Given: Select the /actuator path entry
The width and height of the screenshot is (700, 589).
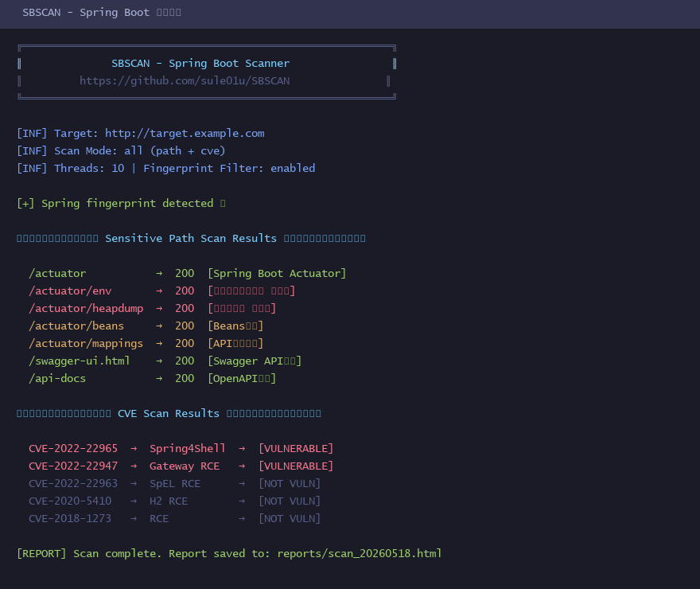Looking at the screenshot, I should (x=57, y=273).
